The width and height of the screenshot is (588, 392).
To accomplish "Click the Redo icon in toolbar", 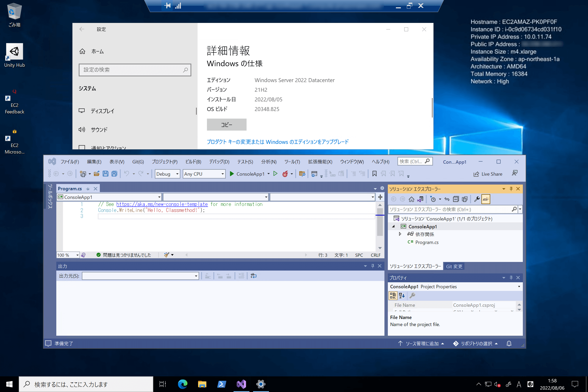I will coord(141,174).
